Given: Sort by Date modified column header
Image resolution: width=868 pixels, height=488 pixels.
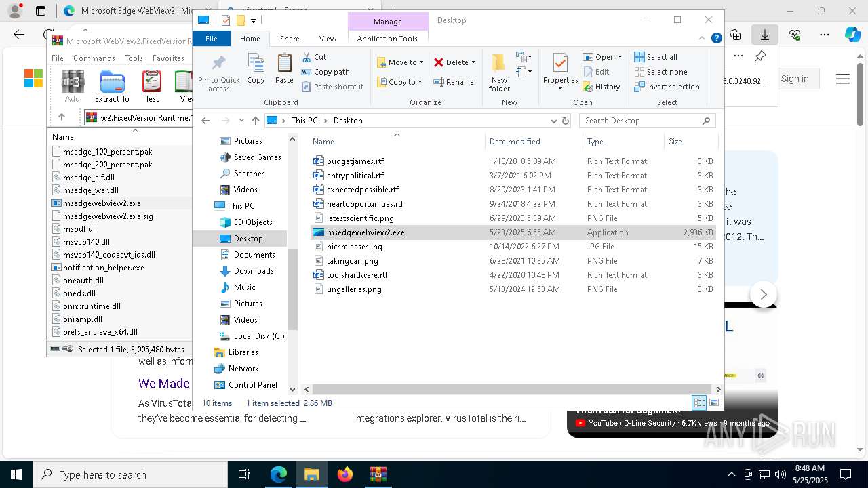Looking at the screenshot, I should 533,142.
